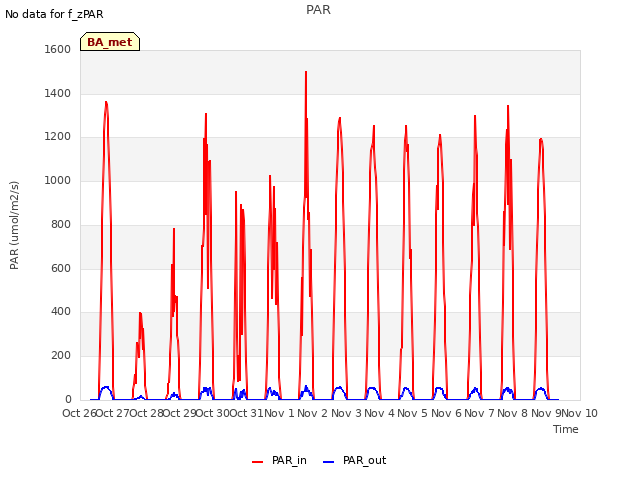
Task: Click the 1200 y-axis tick label
Action: [x=58, y=137]
